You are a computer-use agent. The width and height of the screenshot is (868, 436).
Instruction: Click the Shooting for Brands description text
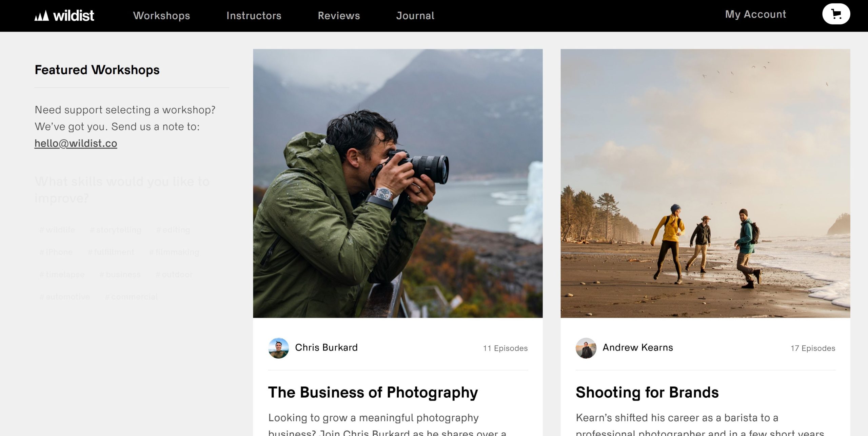click(x=700, y=424)
